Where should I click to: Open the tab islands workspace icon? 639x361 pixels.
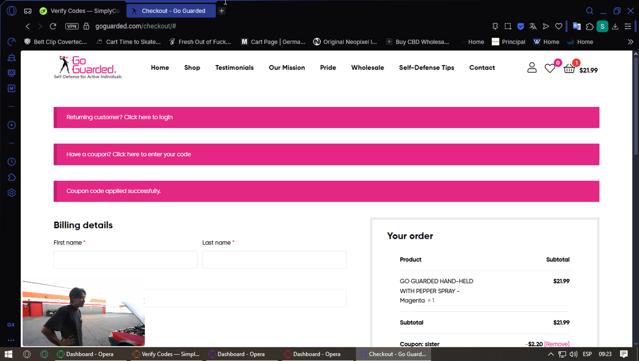point(28,11)
